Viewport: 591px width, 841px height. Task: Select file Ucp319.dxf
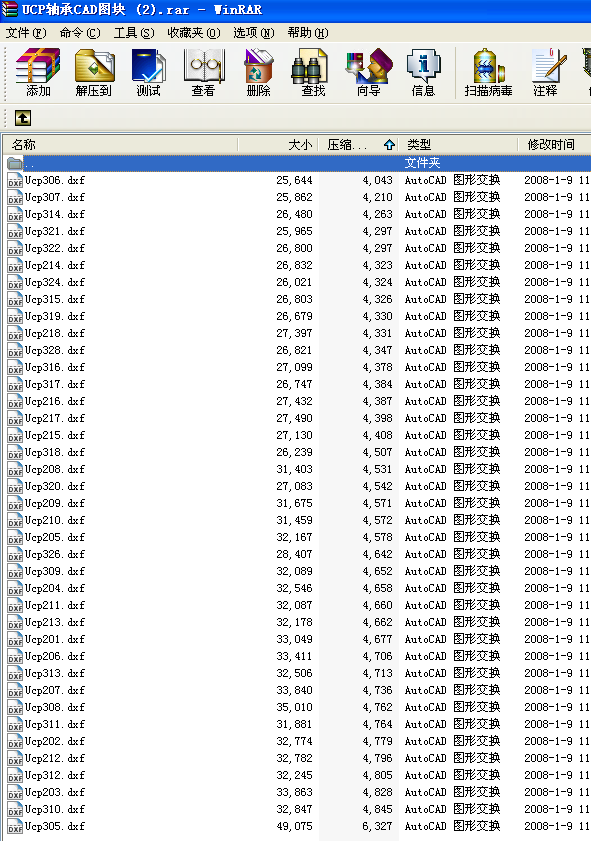(x=55, y=316)
